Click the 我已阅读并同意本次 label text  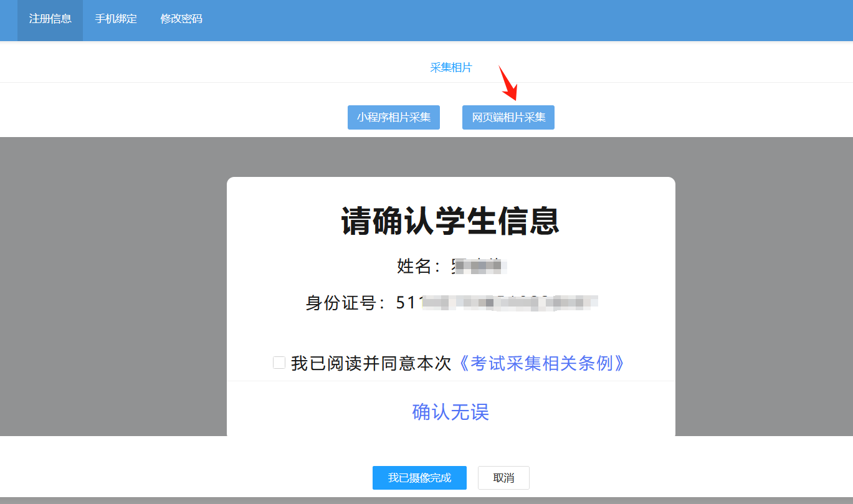(371, 363)
